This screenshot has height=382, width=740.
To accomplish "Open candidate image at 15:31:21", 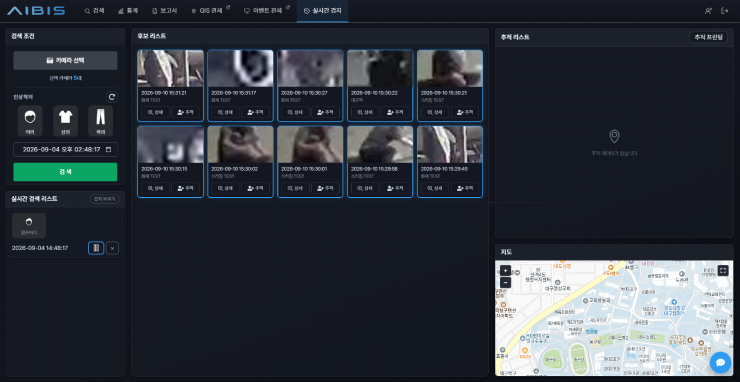I will [x=170, y=68].
